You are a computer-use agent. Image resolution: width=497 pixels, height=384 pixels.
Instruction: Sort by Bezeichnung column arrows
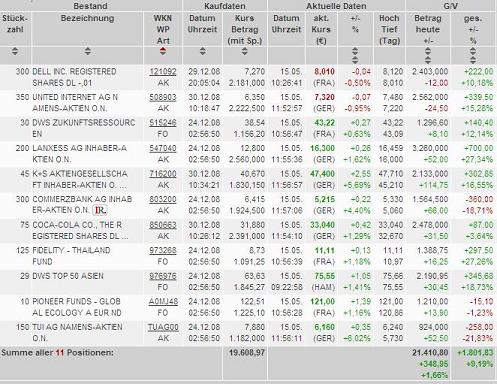tap(87, 51)
